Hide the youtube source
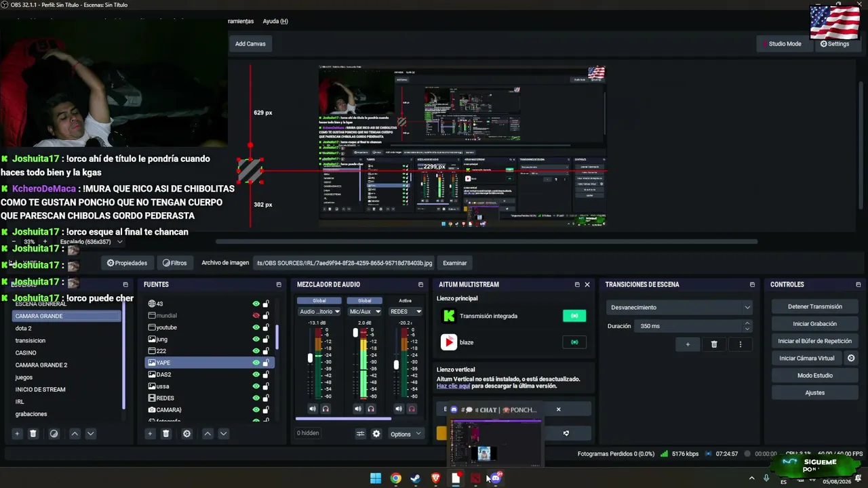Screen dimensions: 868x488 pyautogui.click(x=256, y=327)
